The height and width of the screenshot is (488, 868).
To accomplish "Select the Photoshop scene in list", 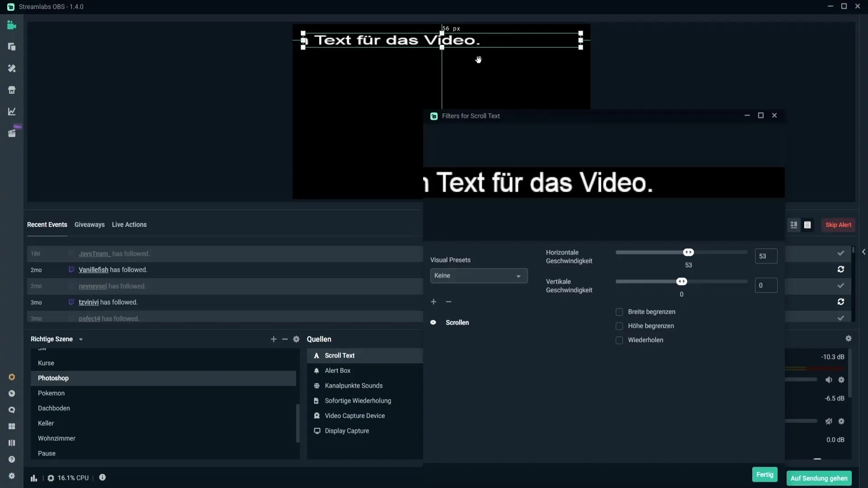I will coord(53,378).
